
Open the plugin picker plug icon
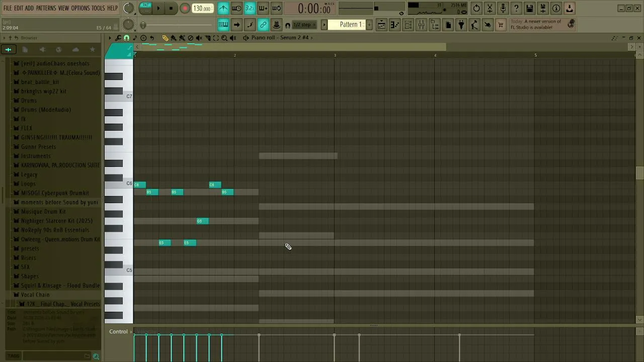461,25
